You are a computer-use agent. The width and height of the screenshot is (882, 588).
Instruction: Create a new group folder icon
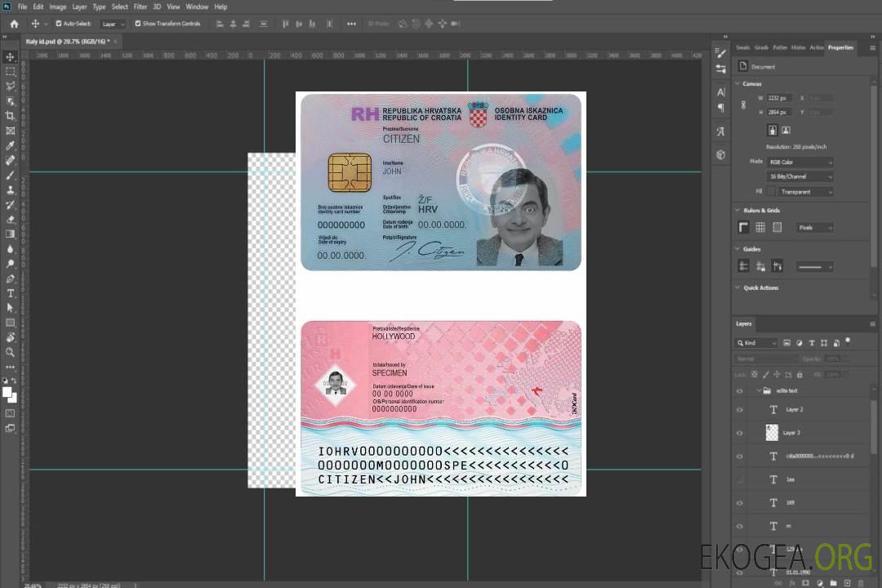833,583
